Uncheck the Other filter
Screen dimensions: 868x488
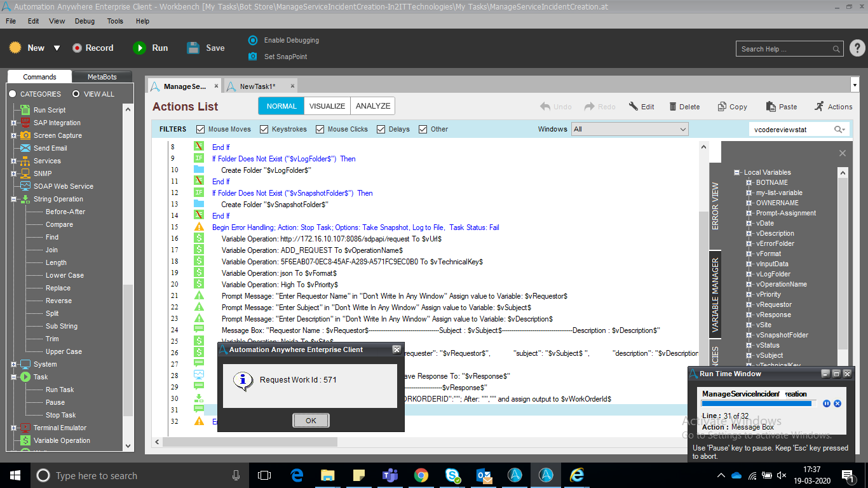[423, 129]
